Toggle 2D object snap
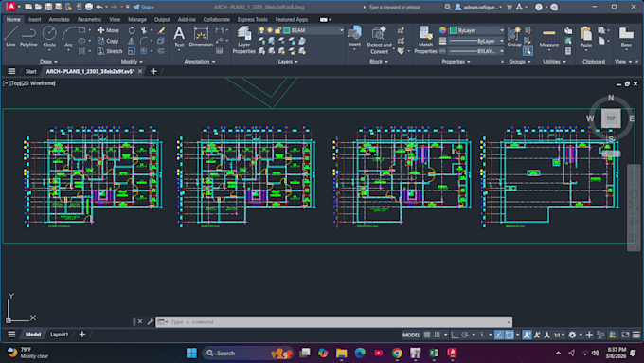 510,335
